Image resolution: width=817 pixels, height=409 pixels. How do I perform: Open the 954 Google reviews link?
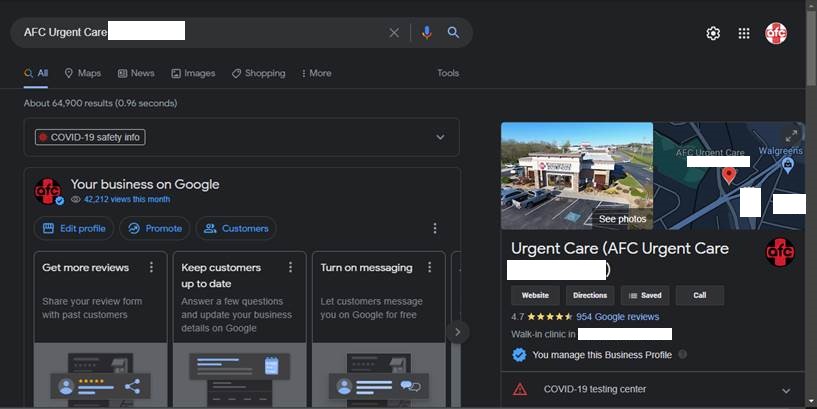[617, 317]
